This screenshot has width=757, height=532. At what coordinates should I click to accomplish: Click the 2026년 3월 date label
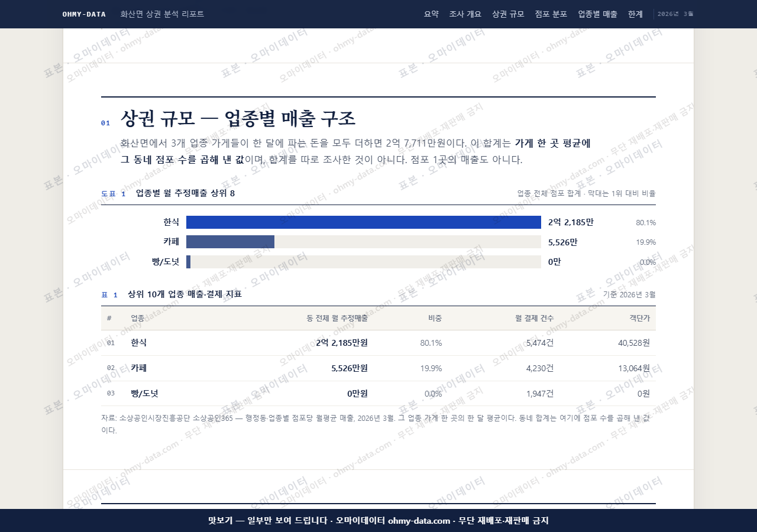pyautogui.click(x=675, y=14)
